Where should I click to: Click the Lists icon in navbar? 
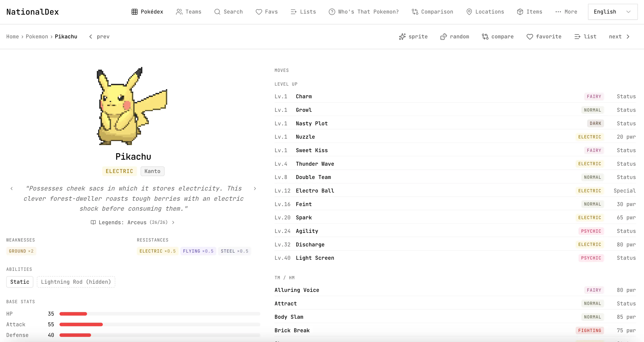pyautogui.click(x=294, y=12)
